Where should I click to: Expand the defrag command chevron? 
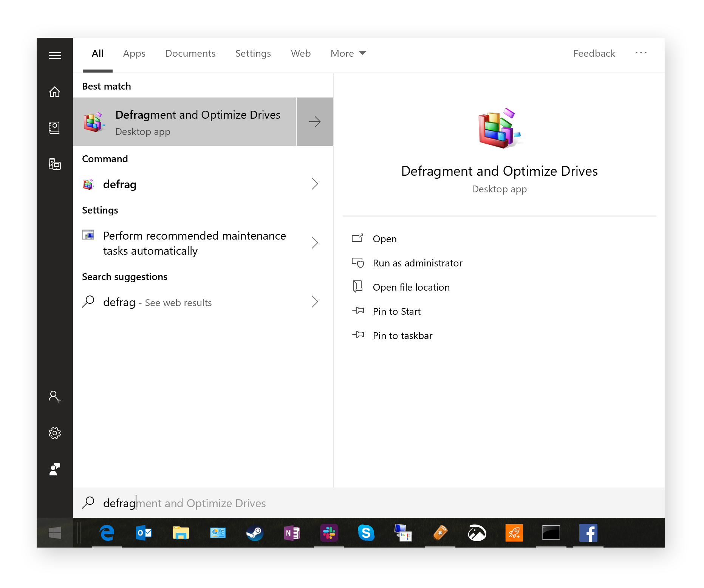pos(315,184)
